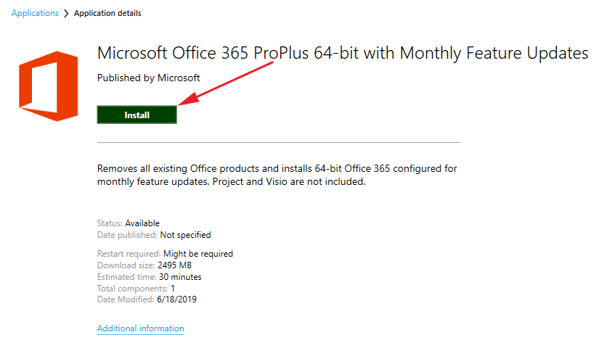607x364 pixels.
Task: Click the orange Microsoft Office logo icon
Action: [49, 86]
